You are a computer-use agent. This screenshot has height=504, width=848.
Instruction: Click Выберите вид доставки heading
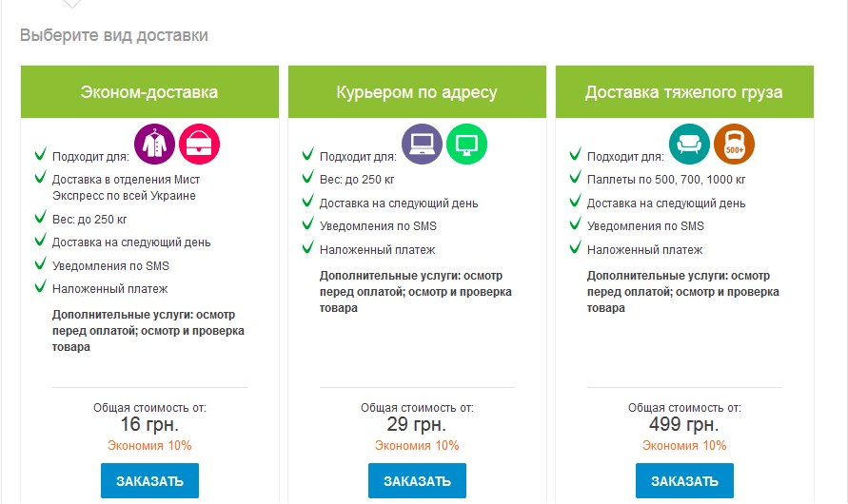[x=114, y=35]
